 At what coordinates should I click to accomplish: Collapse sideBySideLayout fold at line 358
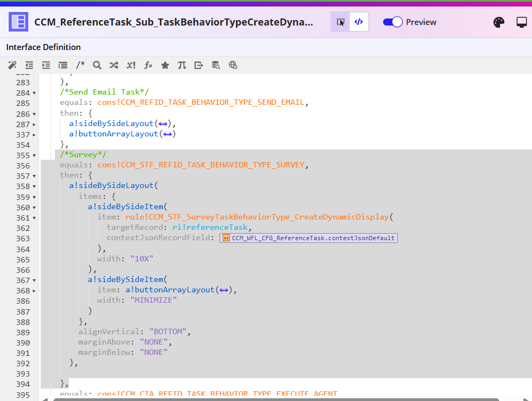pos(34,186)
